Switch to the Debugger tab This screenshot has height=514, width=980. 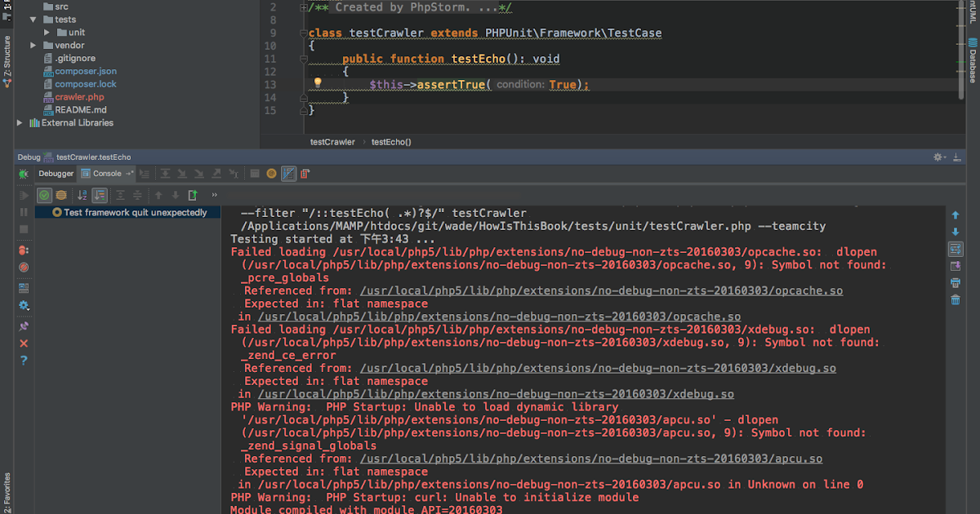click(x=55, y=173)
